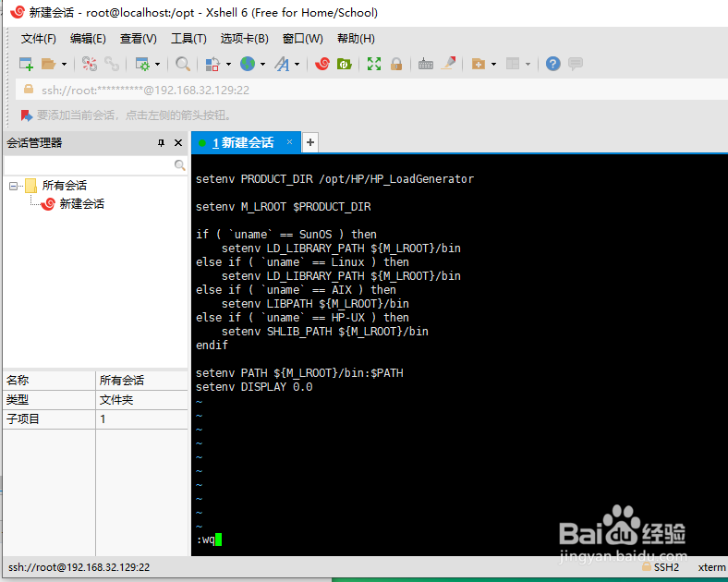Expand the color scheme dropdown arrow
Image resolution: width=728 pixels, height=582 pixels.
pyautogui.click(x=228, y=64)
